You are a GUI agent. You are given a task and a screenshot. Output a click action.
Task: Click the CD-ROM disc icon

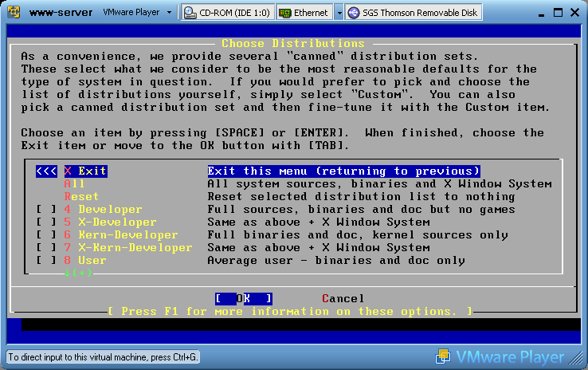click(190, 13)
